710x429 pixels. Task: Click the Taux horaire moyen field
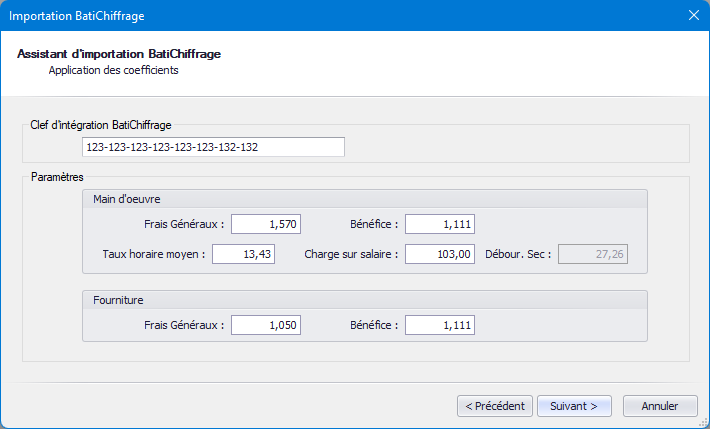pyautogui.click(x=243, y=254)
